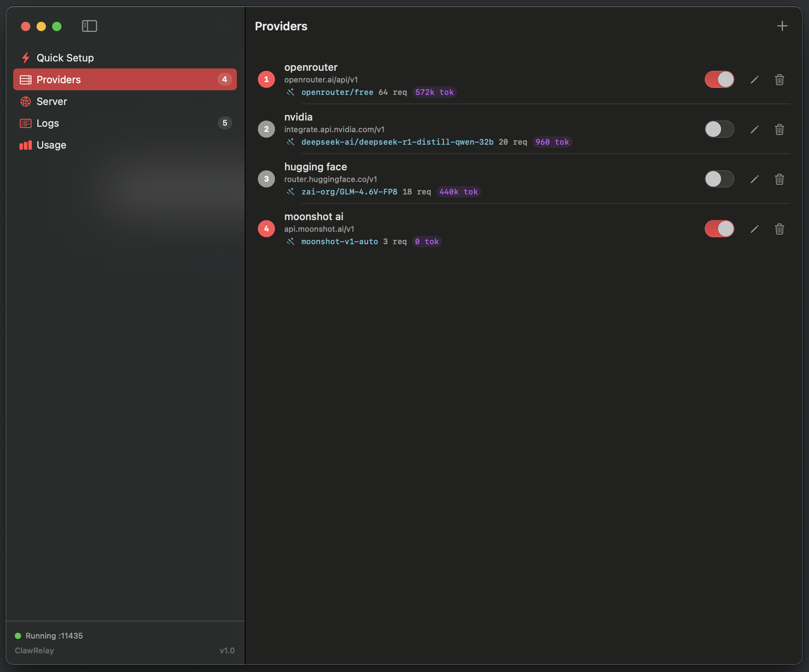The width and height of the screenshot is (809, 672).
Task: Click the openrouter.ai/api/v1 URL text
Action: [x=321, y=80]
